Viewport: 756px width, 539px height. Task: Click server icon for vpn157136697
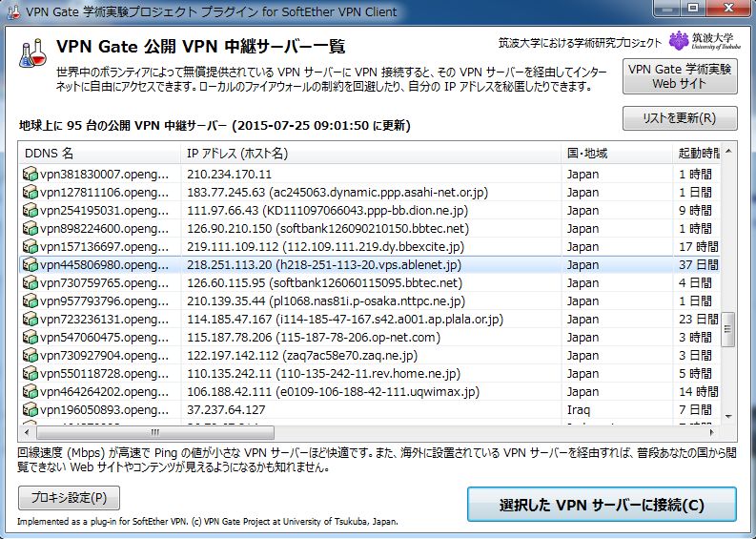tap(31, 246)
